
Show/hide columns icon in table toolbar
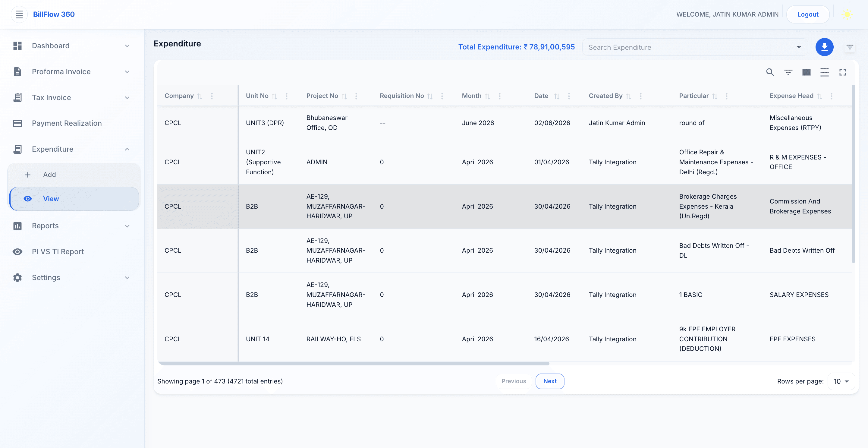click(x=806, y=72)
